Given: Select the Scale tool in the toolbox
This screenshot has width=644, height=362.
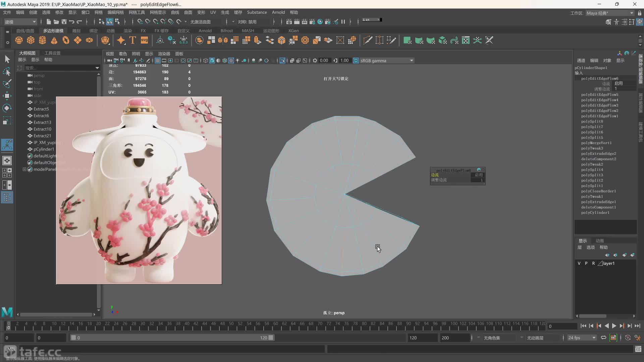Looking at the screenshot, I should pos(7,120).
